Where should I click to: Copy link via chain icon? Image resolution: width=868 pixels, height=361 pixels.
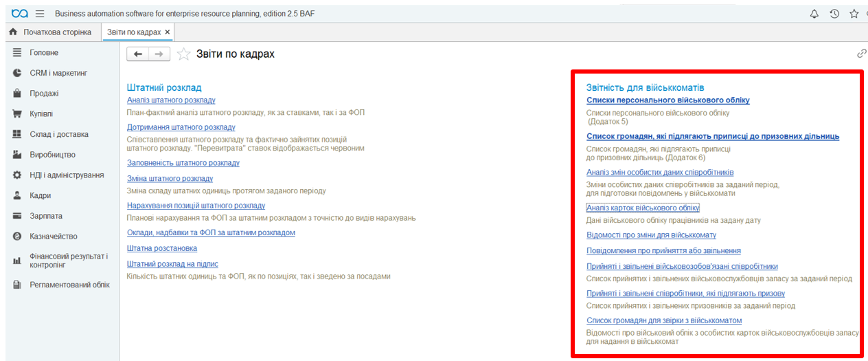click(x=861, y=54)
